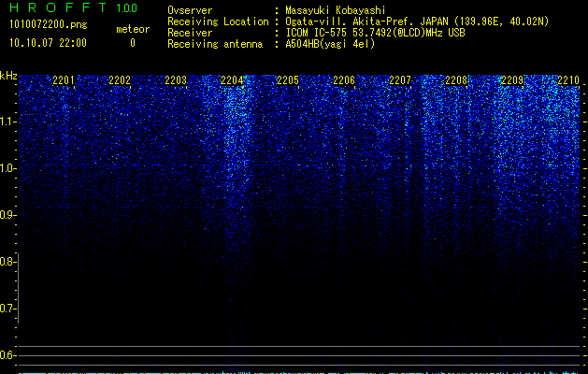Click the 2202 time marker
The height and width of the screenshot is (374, 588).
[x=120, y=80]
